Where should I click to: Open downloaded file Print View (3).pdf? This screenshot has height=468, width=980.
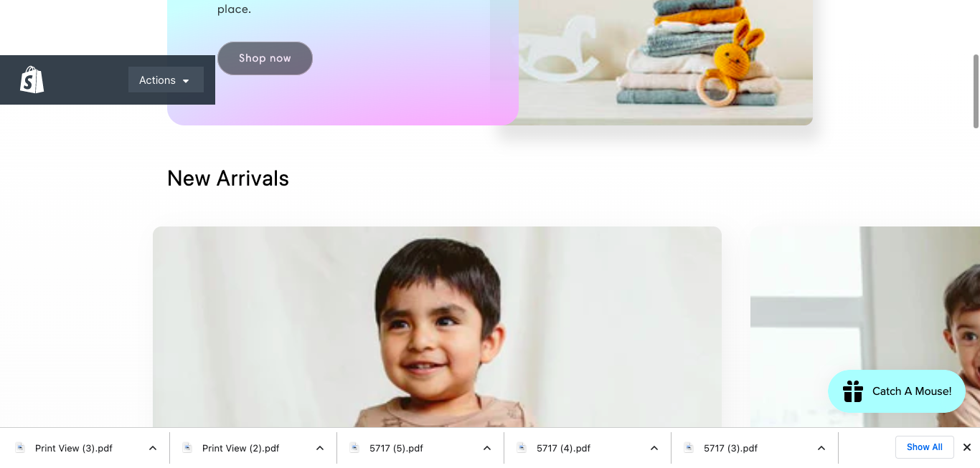(74, 448)
